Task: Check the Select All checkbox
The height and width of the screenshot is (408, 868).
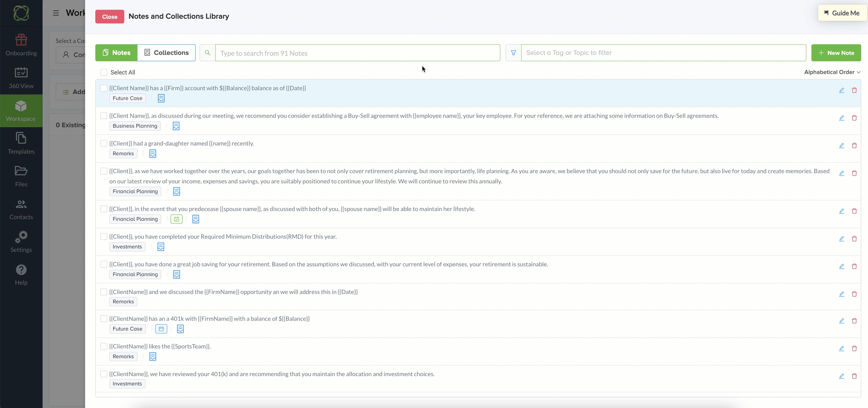Action: (104, 72)
